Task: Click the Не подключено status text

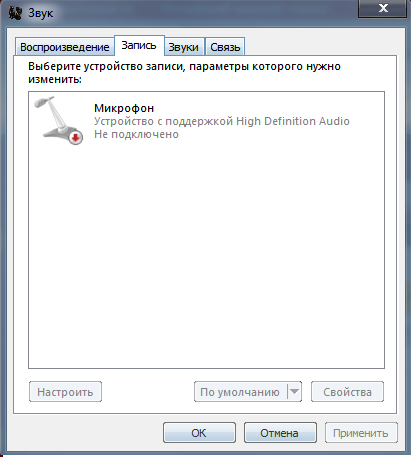Action: (x=136, y=134)
